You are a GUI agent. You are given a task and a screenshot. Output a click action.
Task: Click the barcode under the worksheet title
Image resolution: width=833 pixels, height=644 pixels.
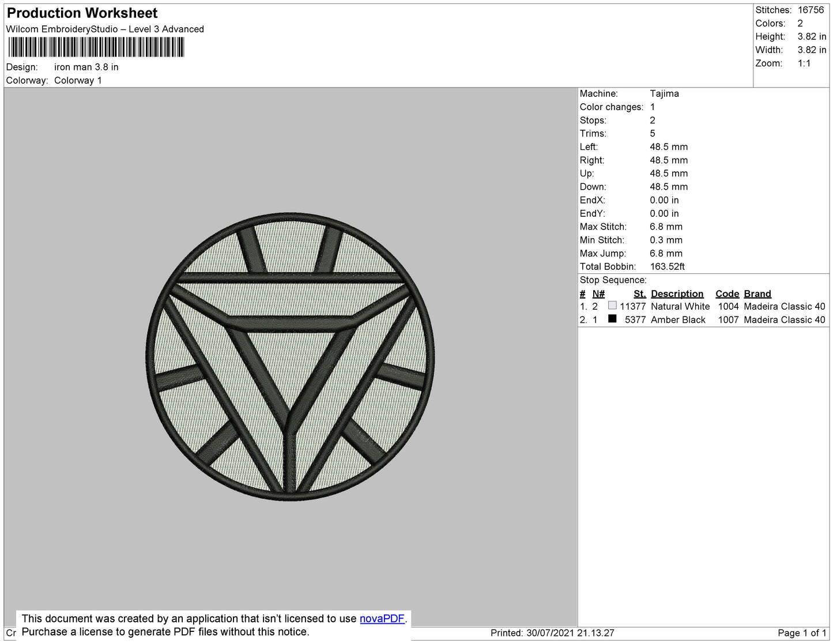coord(96,47)
